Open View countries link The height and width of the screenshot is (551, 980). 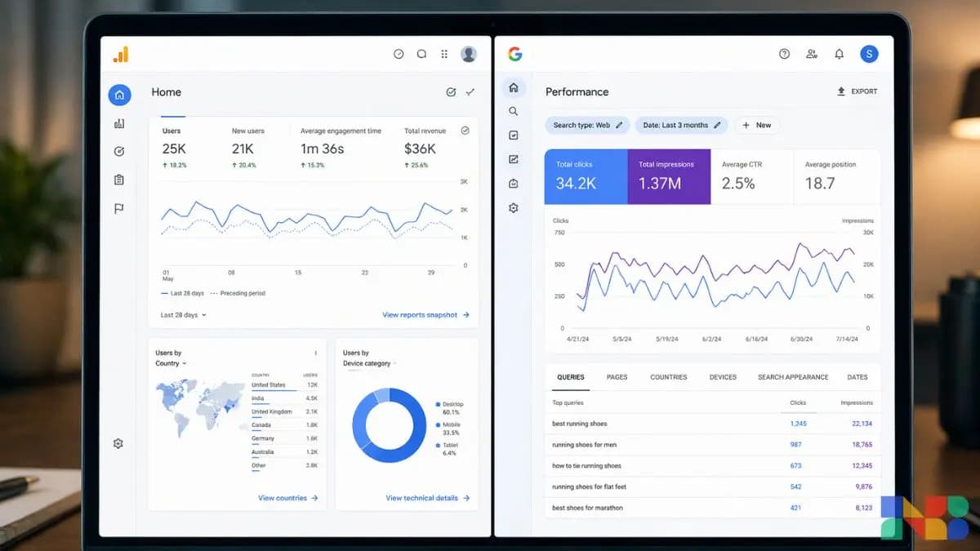[x=288, y=498]
